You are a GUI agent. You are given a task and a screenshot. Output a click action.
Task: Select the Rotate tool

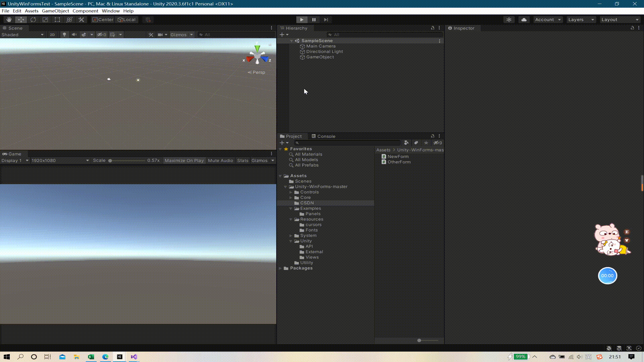pos(33,19)
